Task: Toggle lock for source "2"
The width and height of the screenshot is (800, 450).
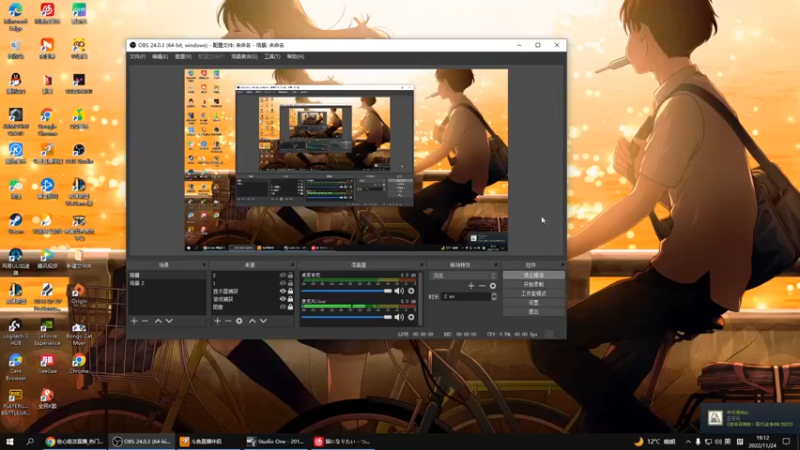Action: [290, 275]
